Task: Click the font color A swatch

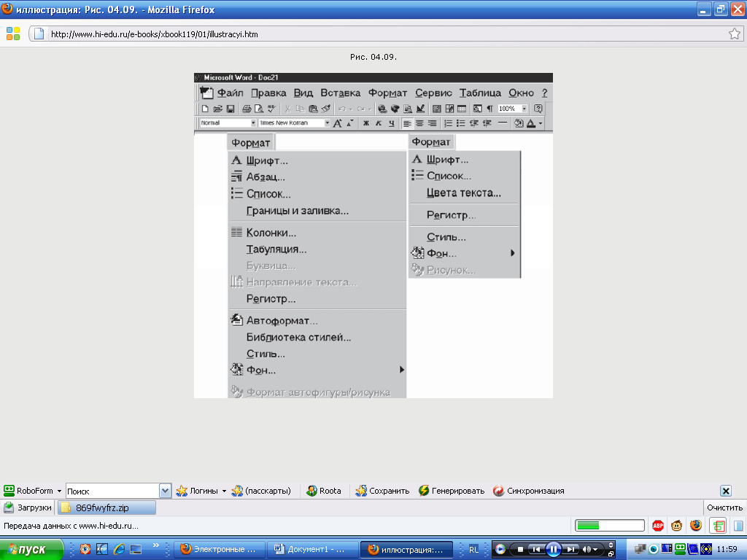Action: tap(531, 123)
